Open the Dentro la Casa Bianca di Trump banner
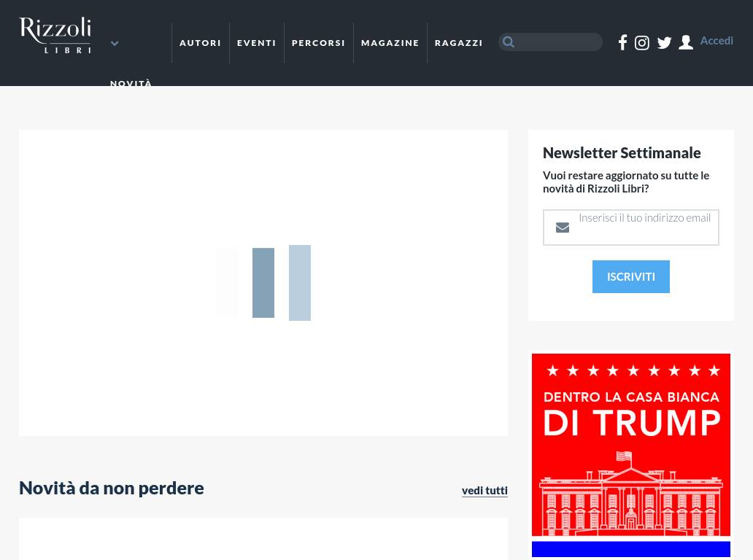753x560 pixels. point(631,454)
